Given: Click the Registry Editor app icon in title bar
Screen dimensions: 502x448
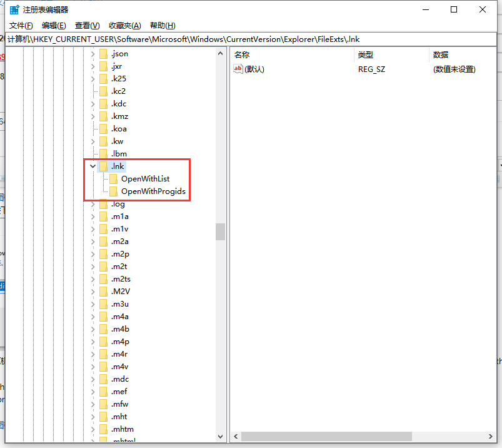Looking at the screenshot, I should (x=14, y=9).
